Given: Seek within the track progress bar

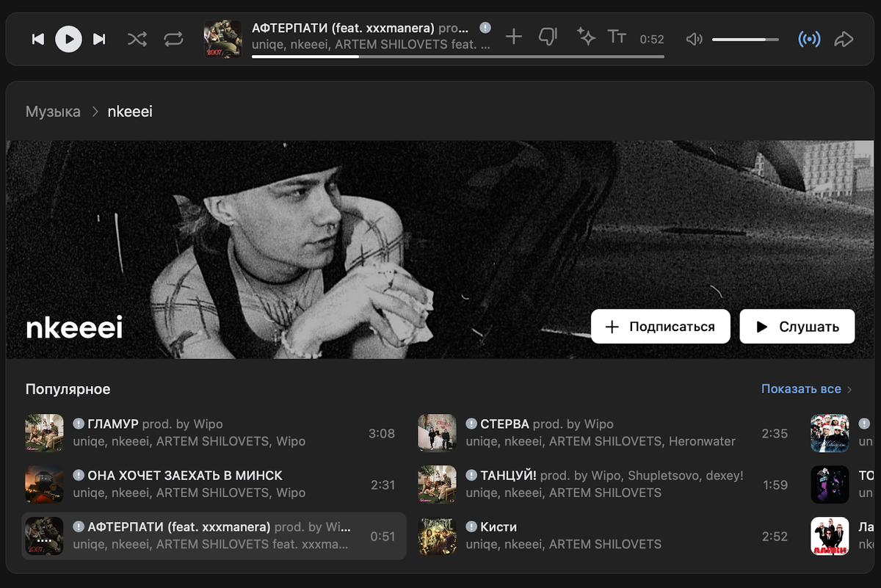Looking at the screenshot, I should point(458,57).
